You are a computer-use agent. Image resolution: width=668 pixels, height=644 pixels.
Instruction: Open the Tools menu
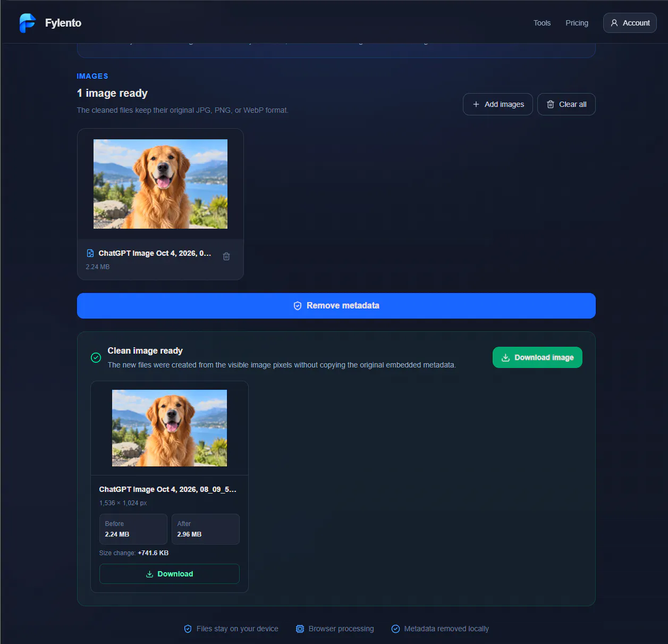coord(542,23)
